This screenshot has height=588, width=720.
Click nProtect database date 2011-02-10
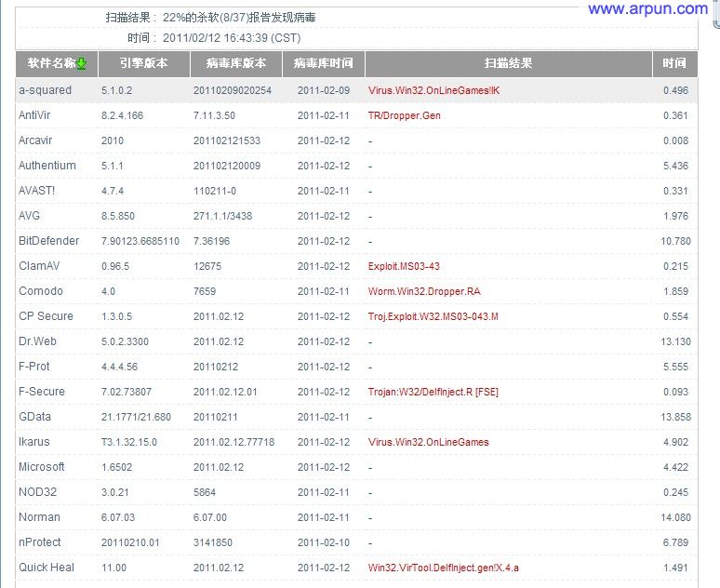click(324, 542)
